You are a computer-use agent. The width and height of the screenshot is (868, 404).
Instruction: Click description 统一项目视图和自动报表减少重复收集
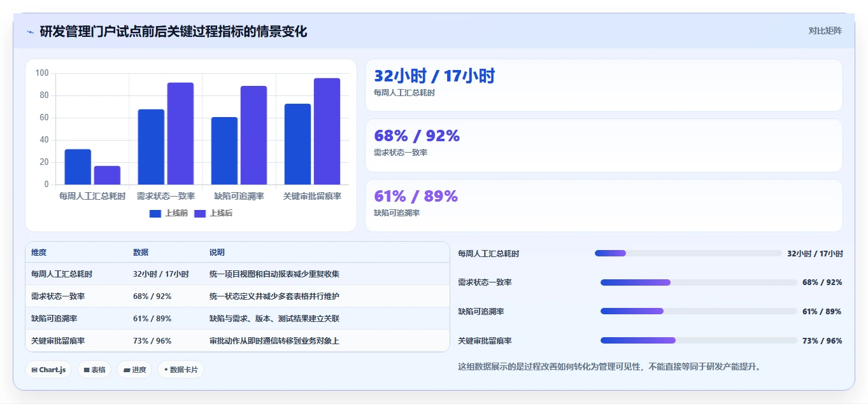[x=274, y=274]
